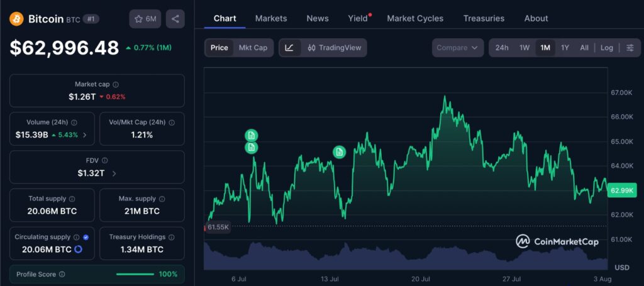Click the #1 rank badge
The image size is (644, 286).
point(91,19)
